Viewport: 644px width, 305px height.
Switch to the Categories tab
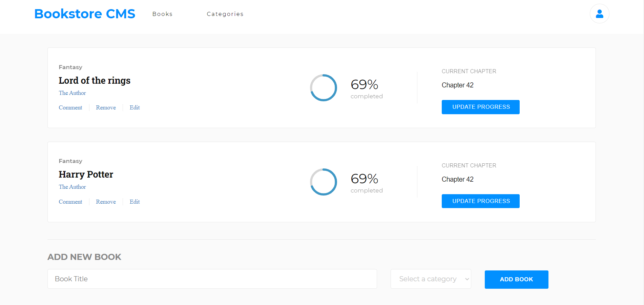[x=225, y=14]
